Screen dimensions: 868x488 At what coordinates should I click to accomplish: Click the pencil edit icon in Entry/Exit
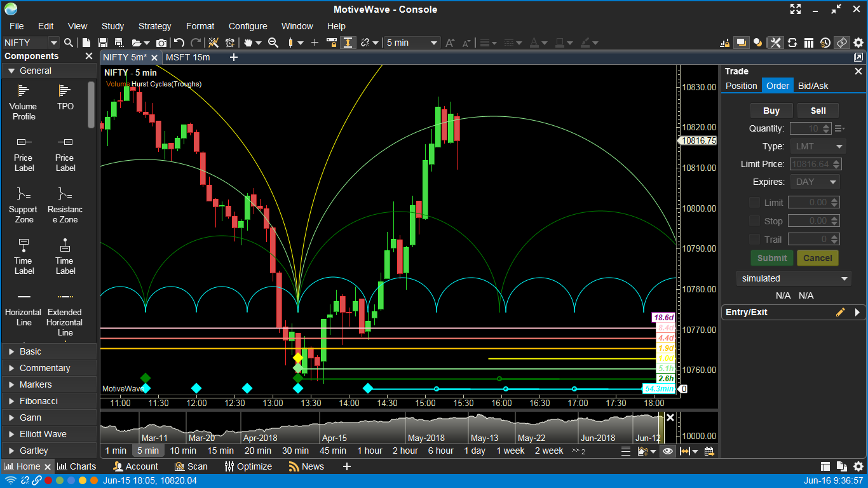[x=841, y=312]
